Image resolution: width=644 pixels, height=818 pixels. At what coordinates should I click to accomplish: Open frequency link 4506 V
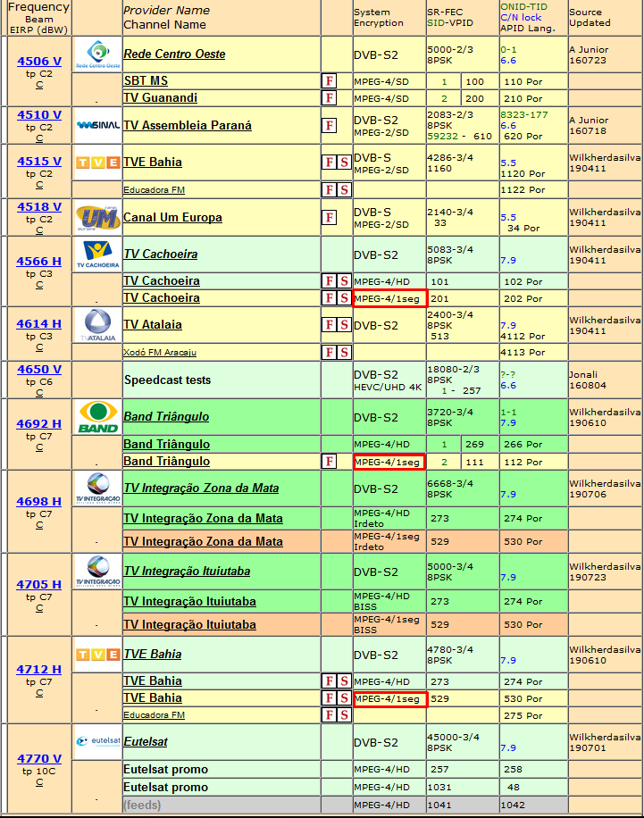(x=39, y=61)
